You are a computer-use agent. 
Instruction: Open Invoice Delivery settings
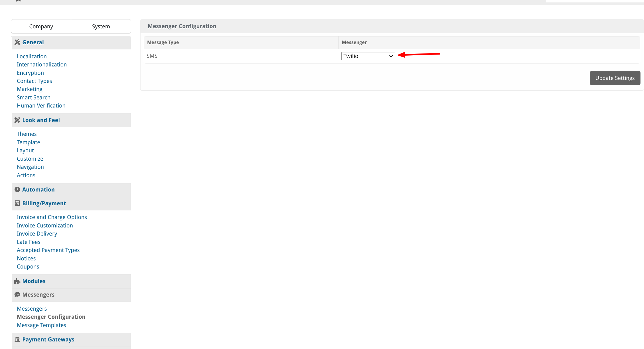[37, 233]
